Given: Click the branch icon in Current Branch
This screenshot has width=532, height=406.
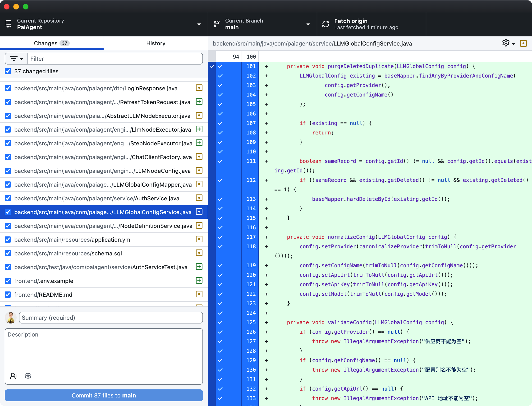Looking at the screenshot, I should pyautogui.click(x=217, y=24).
